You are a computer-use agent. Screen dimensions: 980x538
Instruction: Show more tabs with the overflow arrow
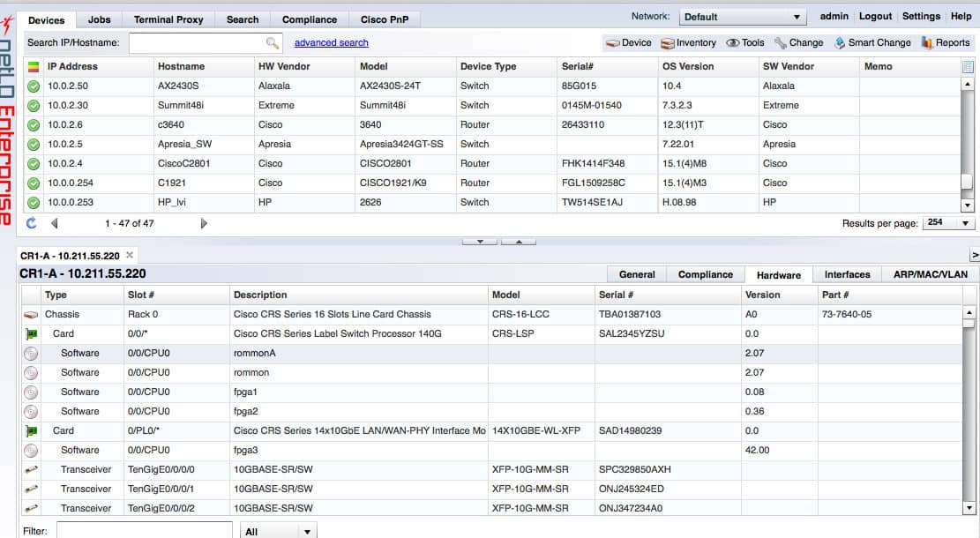975,254
